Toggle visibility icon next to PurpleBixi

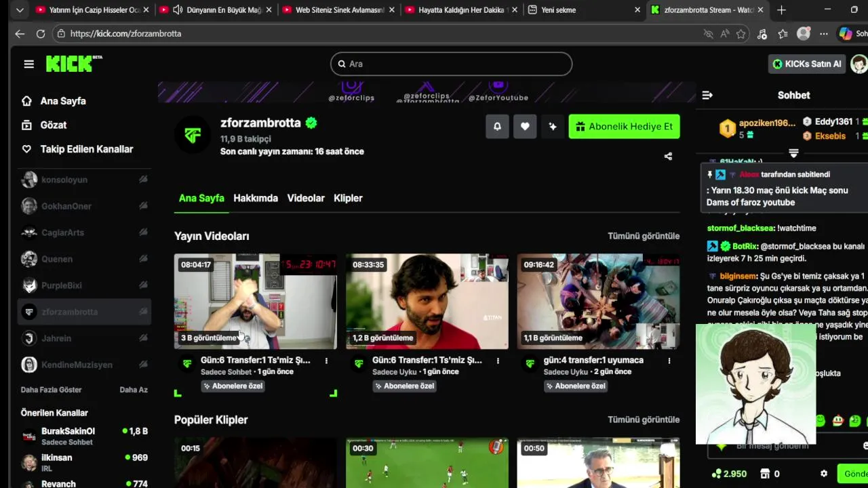point(143,285)
